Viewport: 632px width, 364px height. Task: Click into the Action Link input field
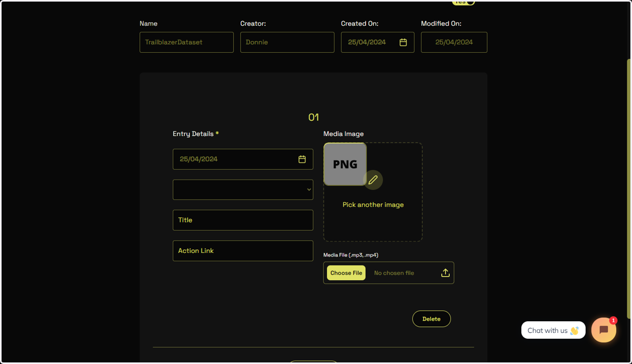point(243,251)
